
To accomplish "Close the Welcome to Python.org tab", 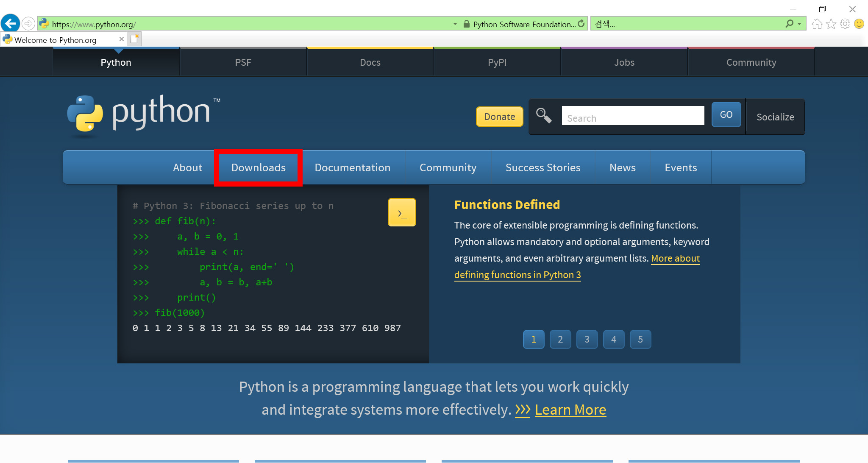I will click(x=122, y=39).
